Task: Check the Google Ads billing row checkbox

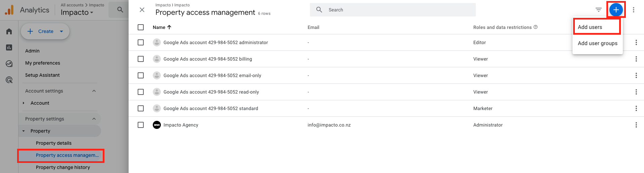Action: coord(141,59)
